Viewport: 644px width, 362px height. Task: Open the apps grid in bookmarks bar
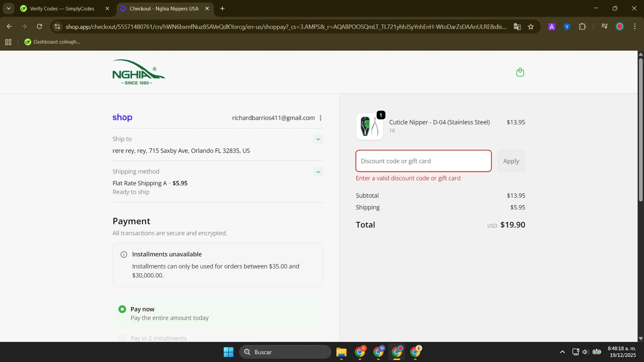point(8,42)
